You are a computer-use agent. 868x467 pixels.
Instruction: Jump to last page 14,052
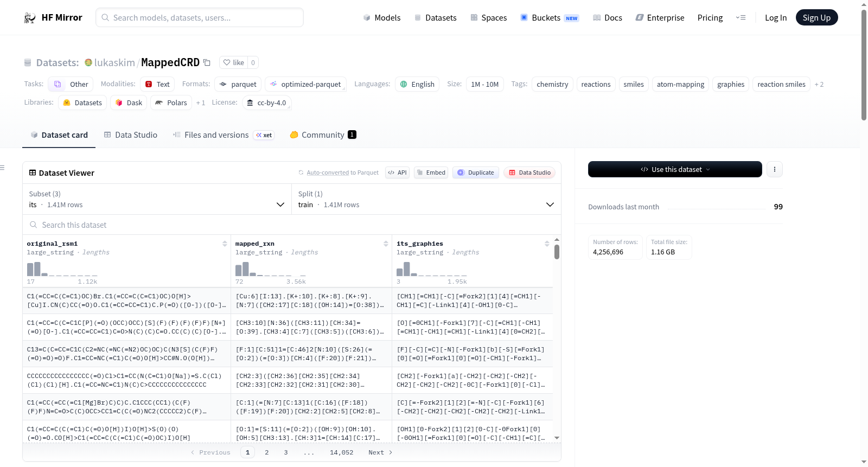(x=341, y=452)
